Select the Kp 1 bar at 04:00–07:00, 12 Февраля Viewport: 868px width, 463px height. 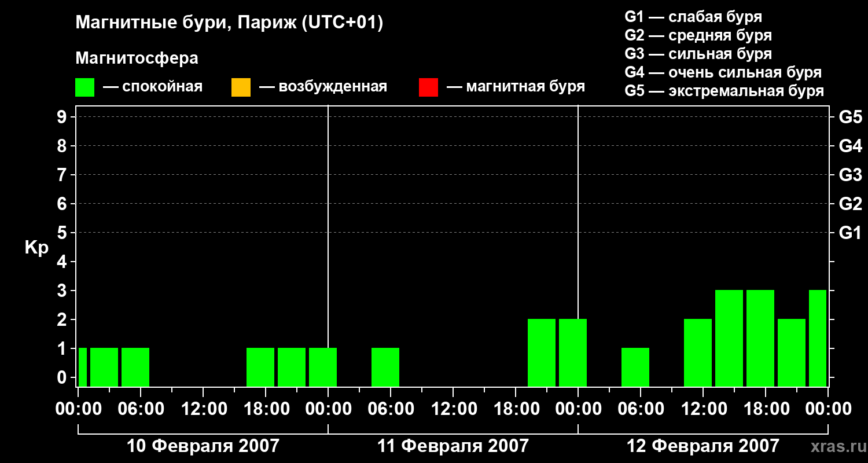pyautogui.click(x=635, y=367)
